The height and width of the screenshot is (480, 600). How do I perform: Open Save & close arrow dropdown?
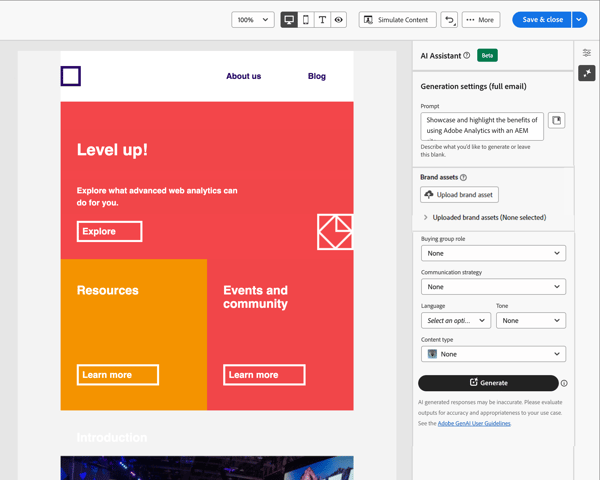pyautogui.click(x=579, y=20)
